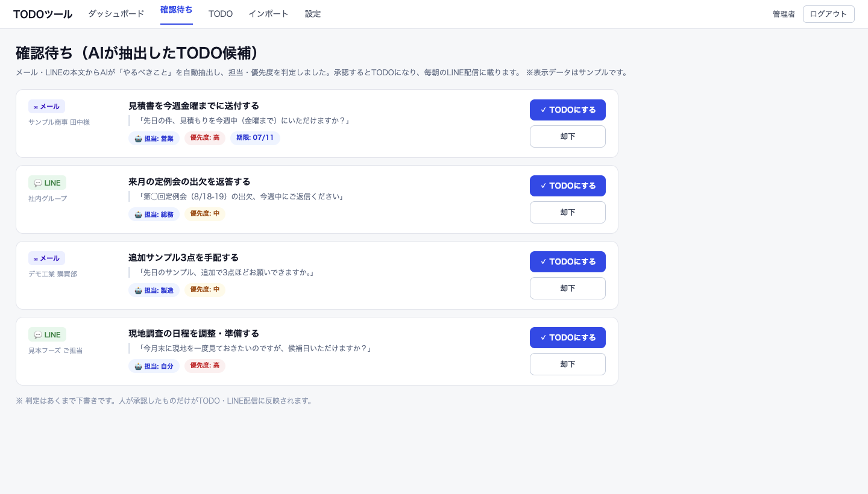Screen dimensions: 868x494
Task: Click title 現地調査の日程を調整・準備する
Action: coord(193,333)
